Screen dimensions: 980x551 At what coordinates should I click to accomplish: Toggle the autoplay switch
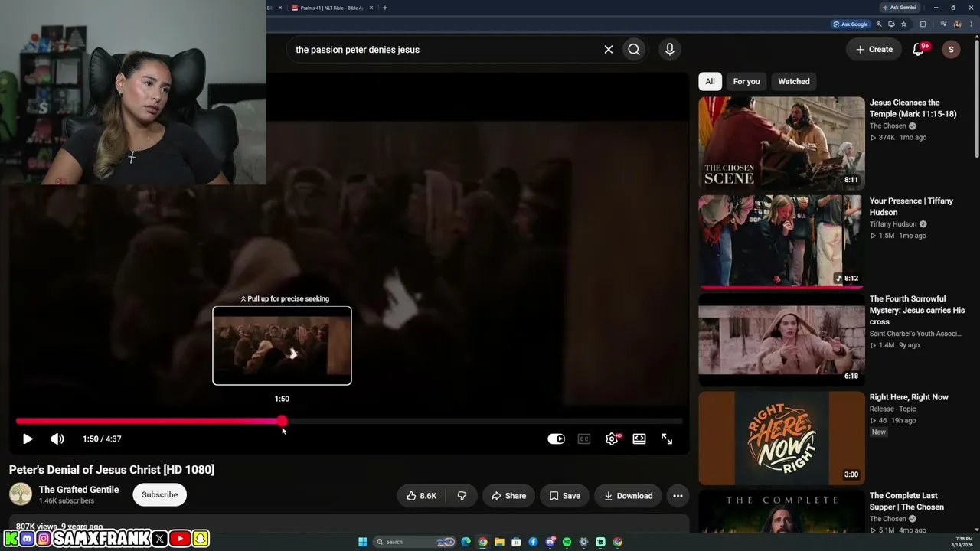tap(557, 439)
